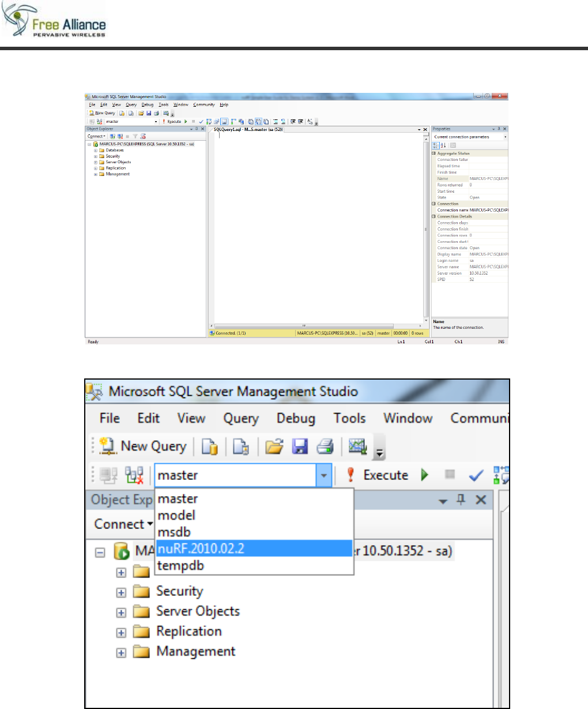Image resolution: width=588 pixels, height=709 pixels.
Task: Click the grey Cancel Executing Query square, enlarged
Action: pyautogui.click(x=450, y=474)
